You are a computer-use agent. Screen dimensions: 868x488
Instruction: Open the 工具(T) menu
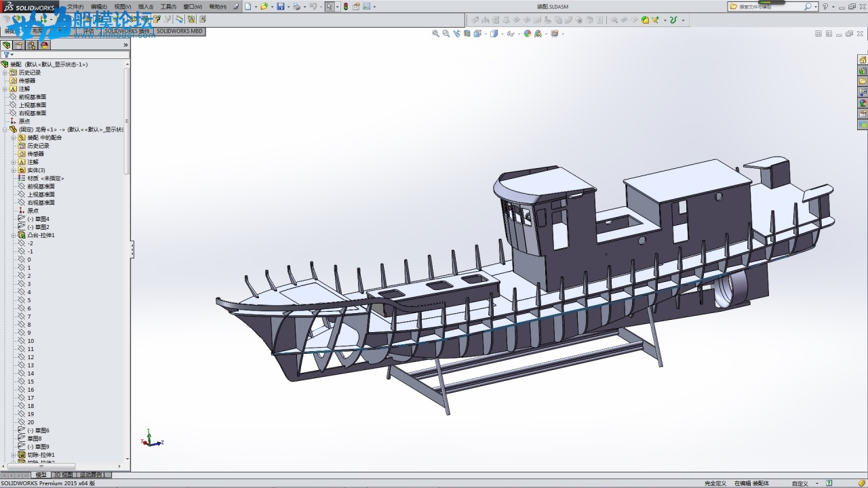(168, 7)
